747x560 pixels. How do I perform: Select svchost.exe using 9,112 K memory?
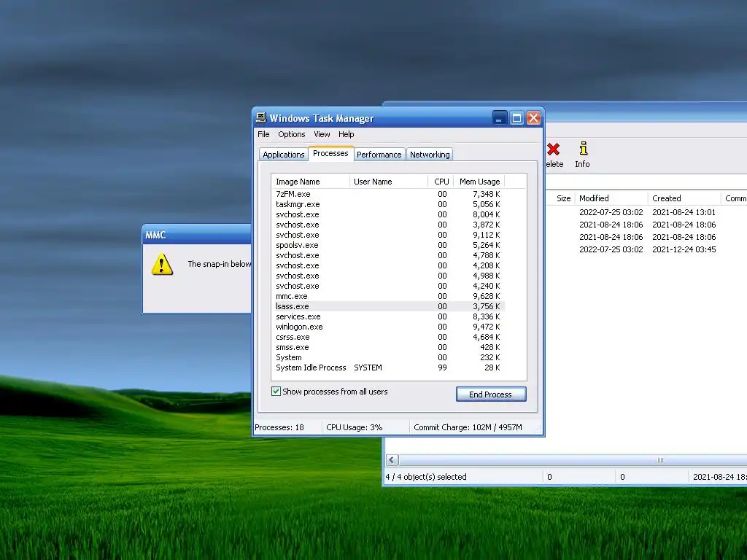click(388, 235)
